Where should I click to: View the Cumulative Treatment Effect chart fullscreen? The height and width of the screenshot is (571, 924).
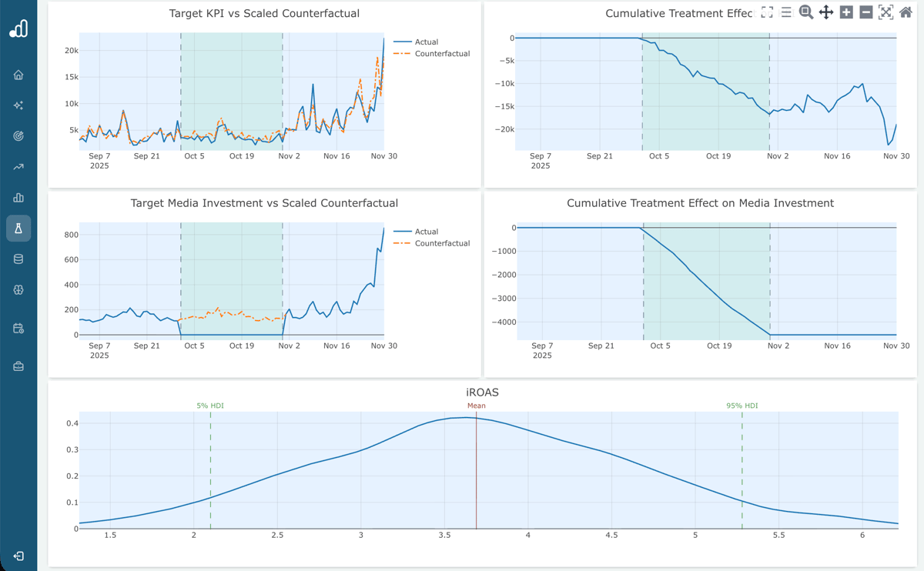(767, 12)
